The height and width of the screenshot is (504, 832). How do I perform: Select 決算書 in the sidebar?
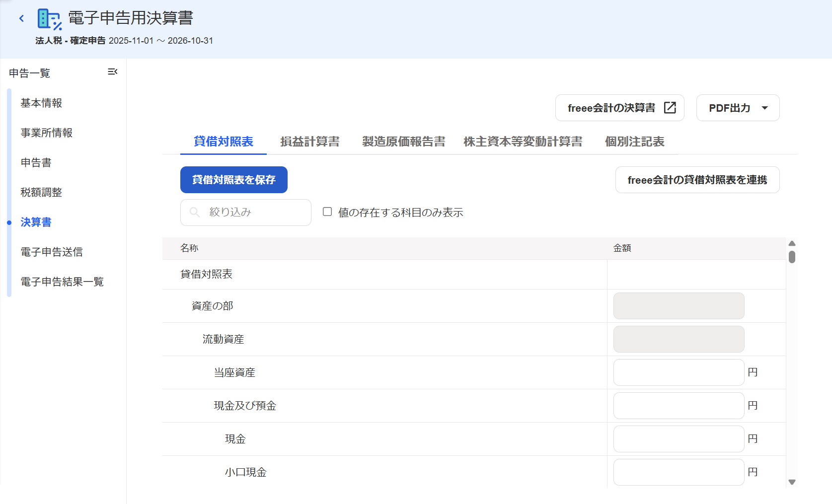(36, 222)
